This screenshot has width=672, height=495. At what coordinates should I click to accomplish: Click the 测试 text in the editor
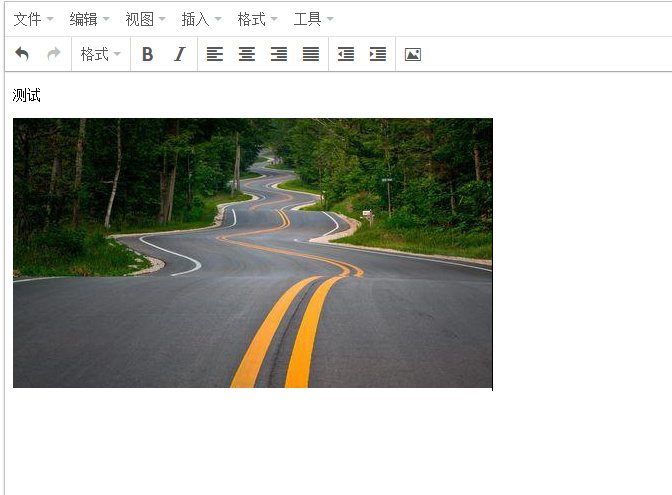[x=27, y=95]
